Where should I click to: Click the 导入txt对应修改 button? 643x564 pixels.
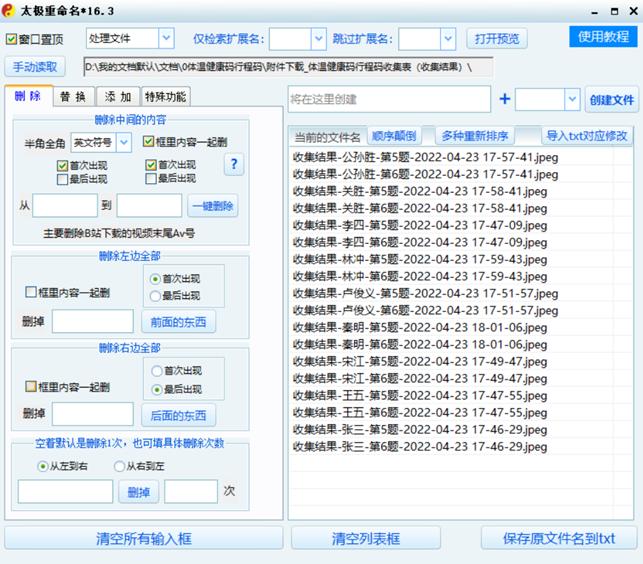(586, 136)
